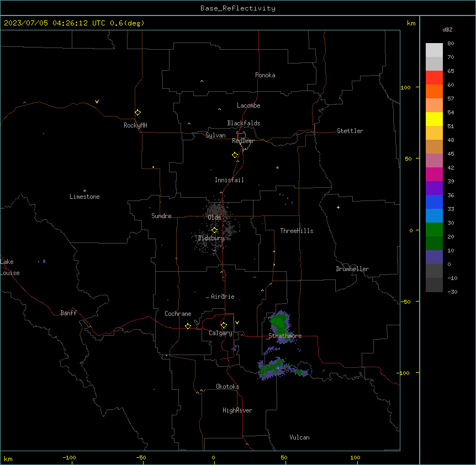The image size is (476, 465).
Task: Click the Strathmore label
Action: point(285,336)
